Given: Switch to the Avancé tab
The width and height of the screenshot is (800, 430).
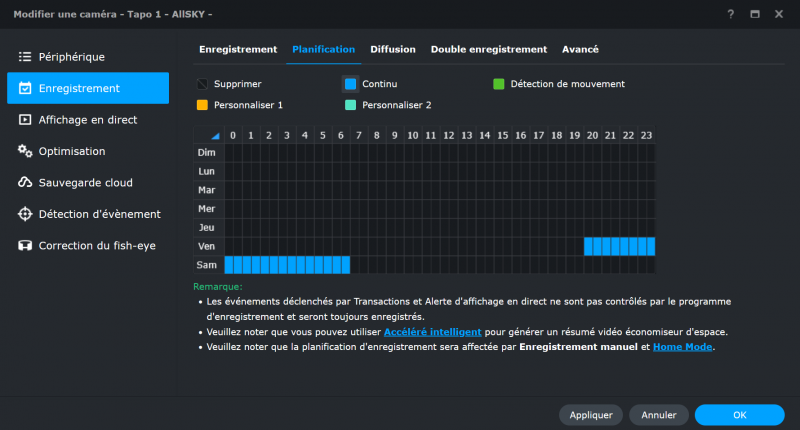Looking at the screenshot, I should coord(580,49).
